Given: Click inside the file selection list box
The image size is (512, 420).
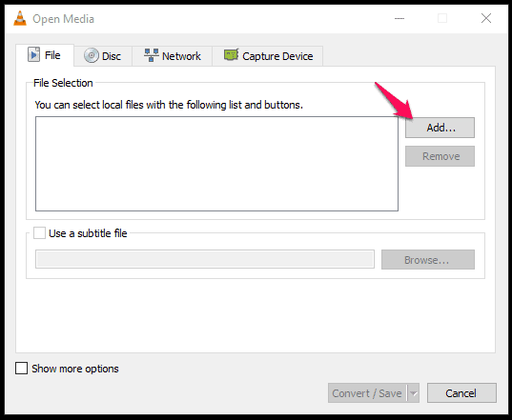Looking at the screenshot, I should click(216, 164).
